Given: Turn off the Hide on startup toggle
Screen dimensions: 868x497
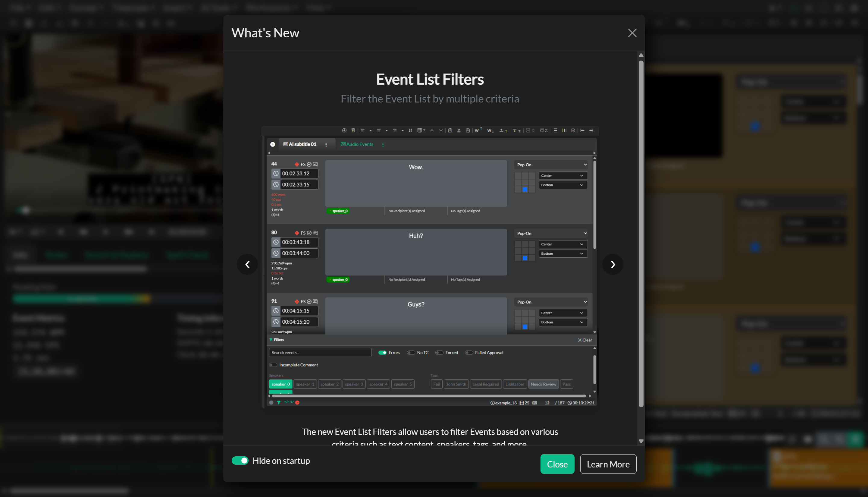Looking at the screenshot, I should pyautogui.click(x=240, y=461).
